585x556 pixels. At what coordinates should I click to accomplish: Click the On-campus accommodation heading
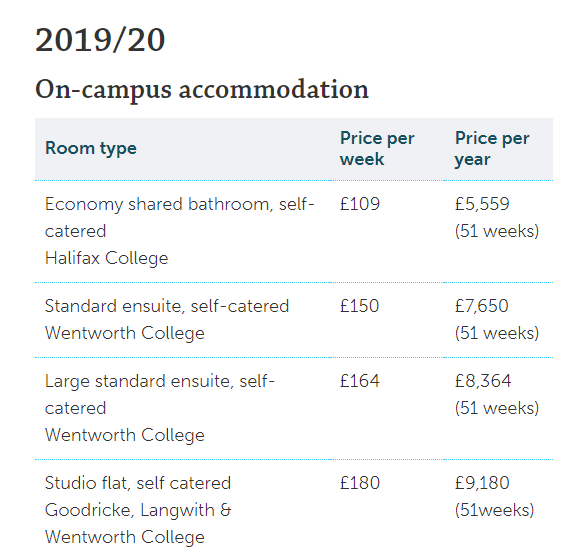tap(202, 90)
